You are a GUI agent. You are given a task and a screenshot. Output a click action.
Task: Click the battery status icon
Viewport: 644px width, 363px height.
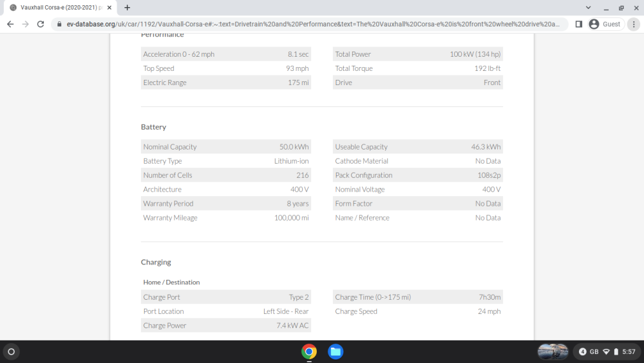(x=616, y=351)
